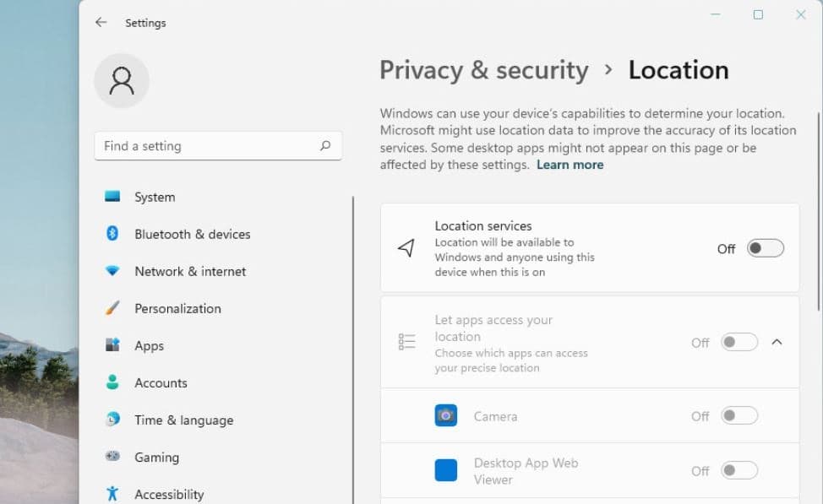Click the System monitor icon in sidebar

pyautogui.click(x=112, y=197)
